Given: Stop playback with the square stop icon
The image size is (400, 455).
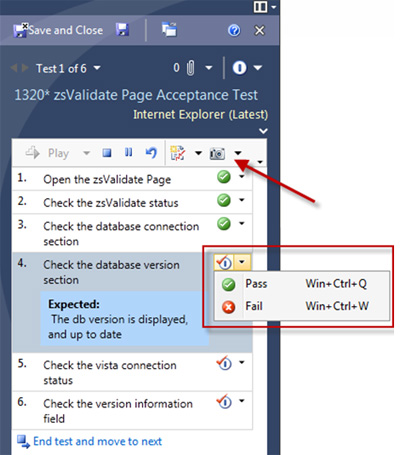Looking at the screenshot, I should pyautogui.click(x=107, y=153).
